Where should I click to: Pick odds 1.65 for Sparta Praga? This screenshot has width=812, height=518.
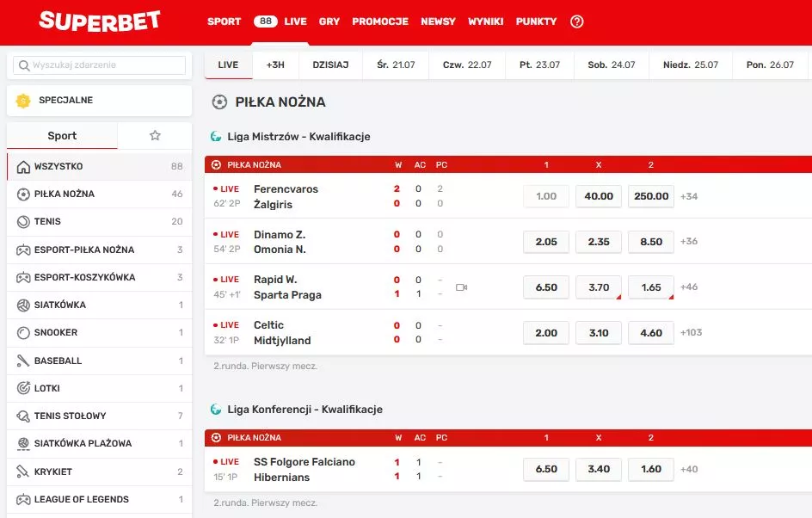click(651, 287)
